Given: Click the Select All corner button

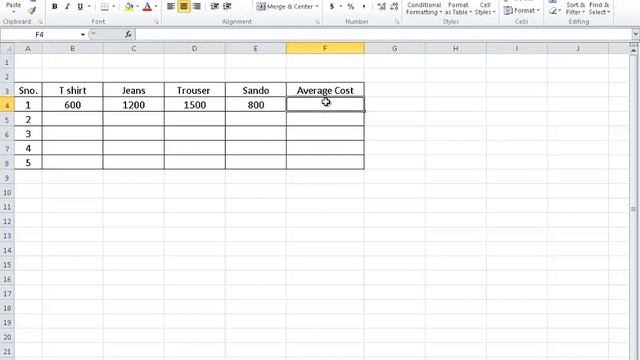Looking at the screenshot, I should pyautogui.click(x=7, y=49).
